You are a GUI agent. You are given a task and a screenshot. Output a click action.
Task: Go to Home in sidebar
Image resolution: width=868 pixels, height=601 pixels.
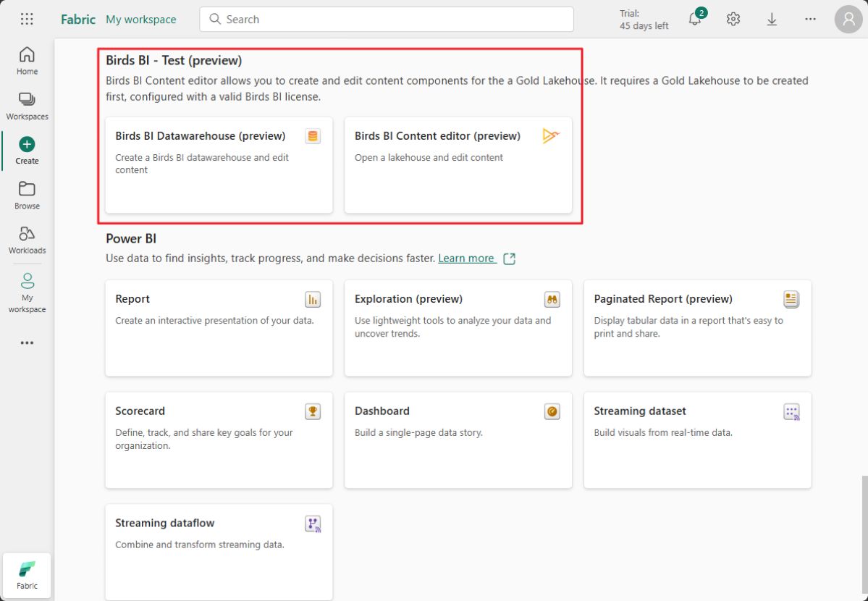click(27, 61)
